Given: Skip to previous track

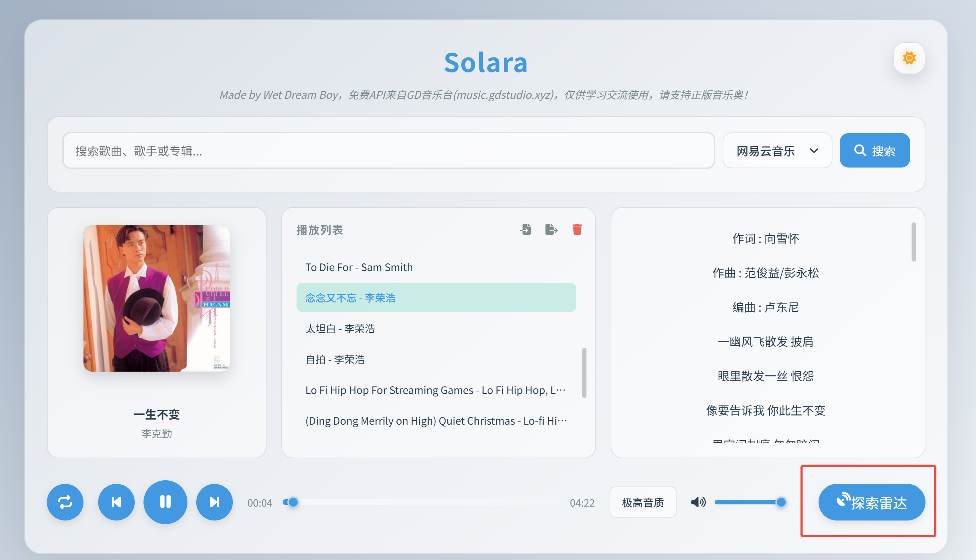Looking at the screenshot, I should (116, 502).
